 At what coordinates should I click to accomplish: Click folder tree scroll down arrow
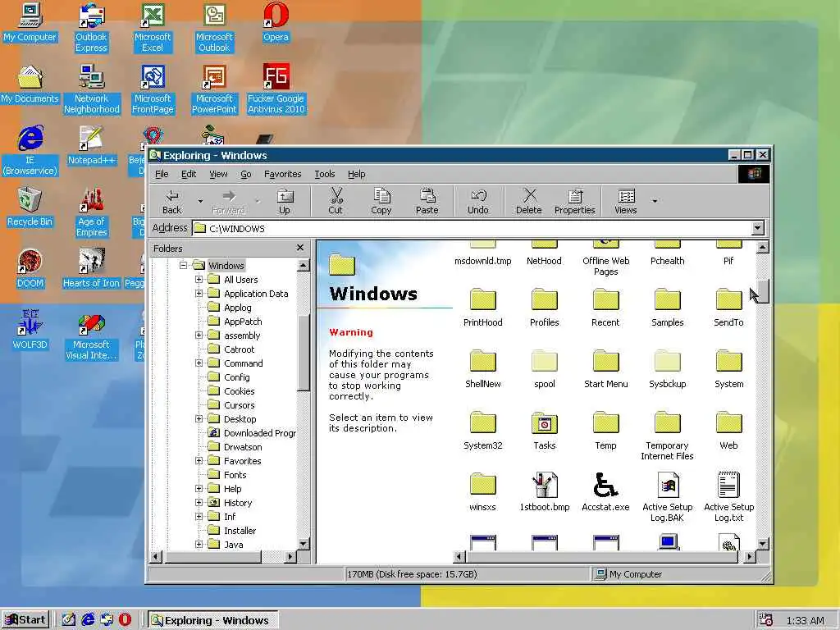click(304, 544)
